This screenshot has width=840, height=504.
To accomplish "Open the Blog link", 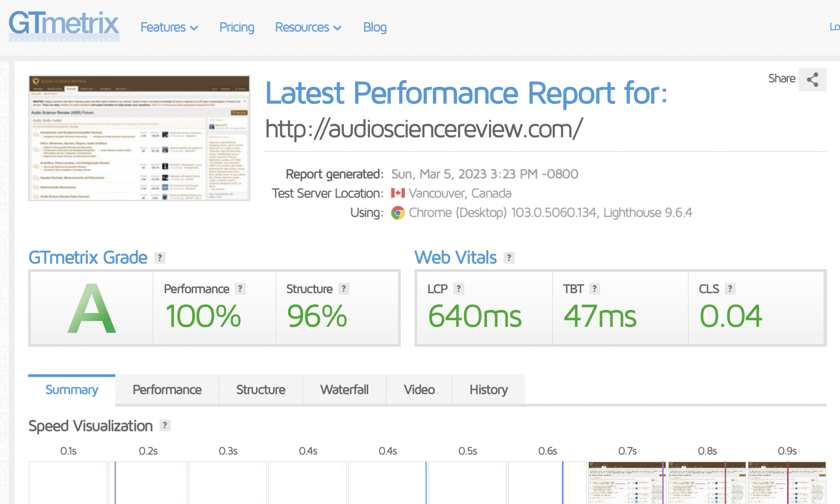I will click(375, 27).
